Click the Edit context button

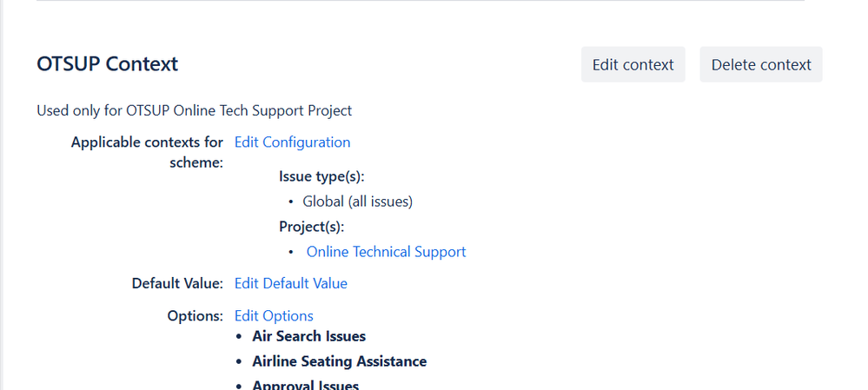(x=633, y=65)
